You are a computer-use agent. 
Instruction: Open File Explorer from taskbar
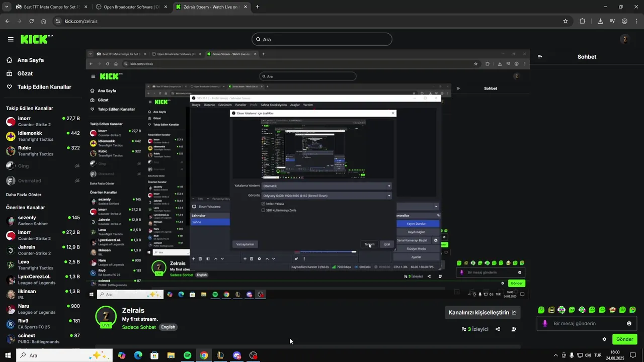(171, 355)
